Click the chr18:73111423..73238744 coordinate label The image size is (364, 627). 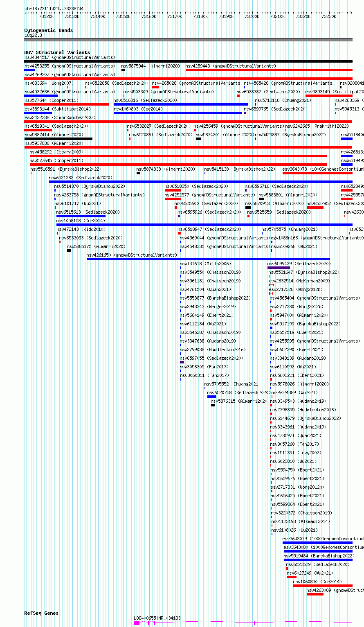click(54, 9)
